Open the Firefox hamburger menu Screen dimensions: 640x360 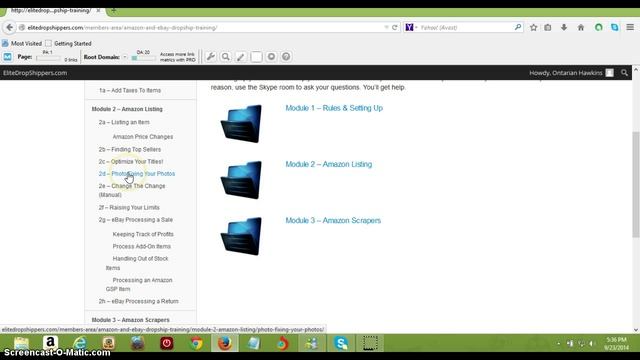coord(630,28)
